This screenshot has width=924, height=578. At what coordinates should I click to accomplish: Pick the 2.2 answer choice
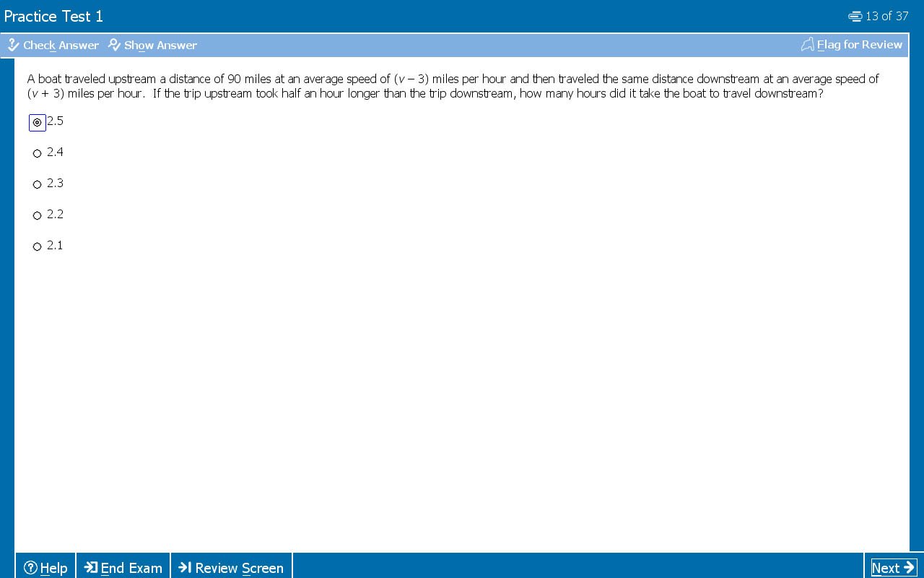click(38, 215)
